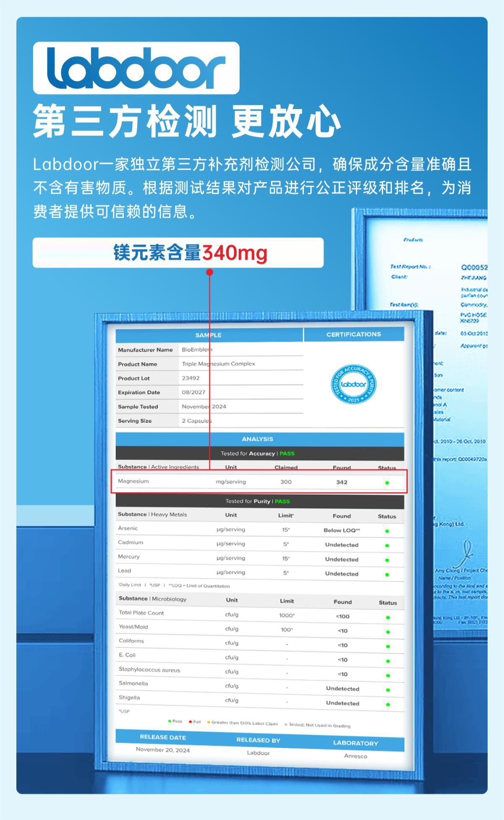This screenshot has height=820, width=504.
Task: Click product lot value 23492
Action: point(191,378)
